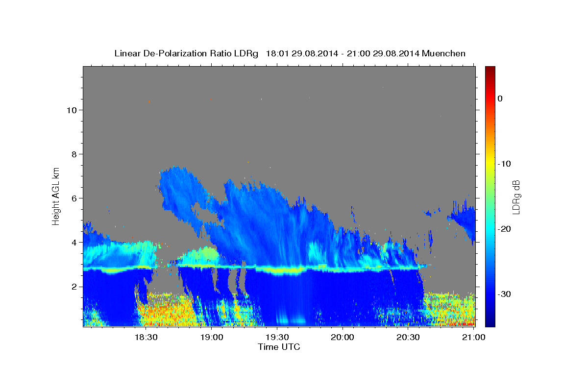This screenshot has height=392, width=588.
Task: Click the 'Time UTC' axis label
Action: [x=279, y=347]
